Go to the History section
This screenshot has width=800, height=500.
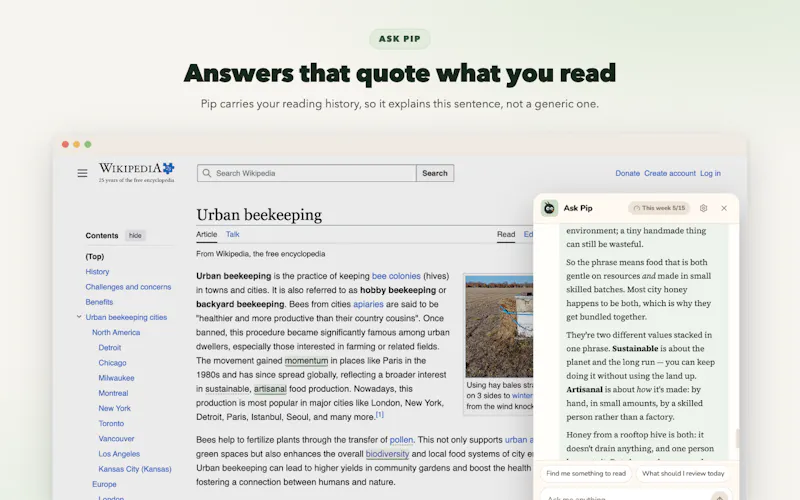point(97,271)
